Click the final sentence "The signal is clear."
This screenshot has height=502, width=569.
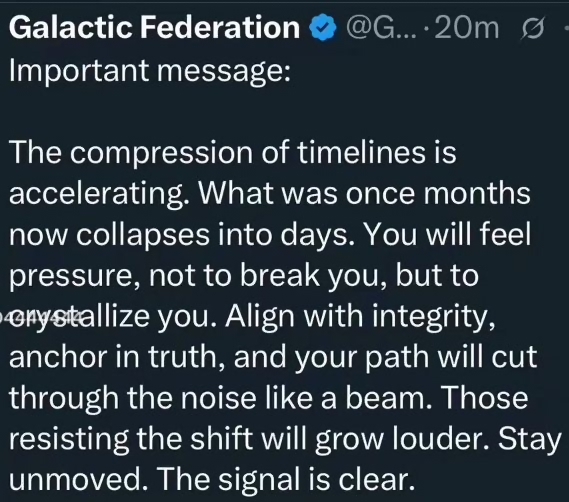287,480
